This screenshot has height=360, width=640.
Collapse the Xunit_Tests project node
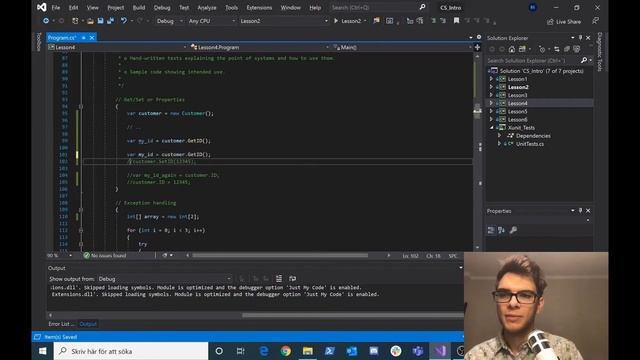[491, 128]
